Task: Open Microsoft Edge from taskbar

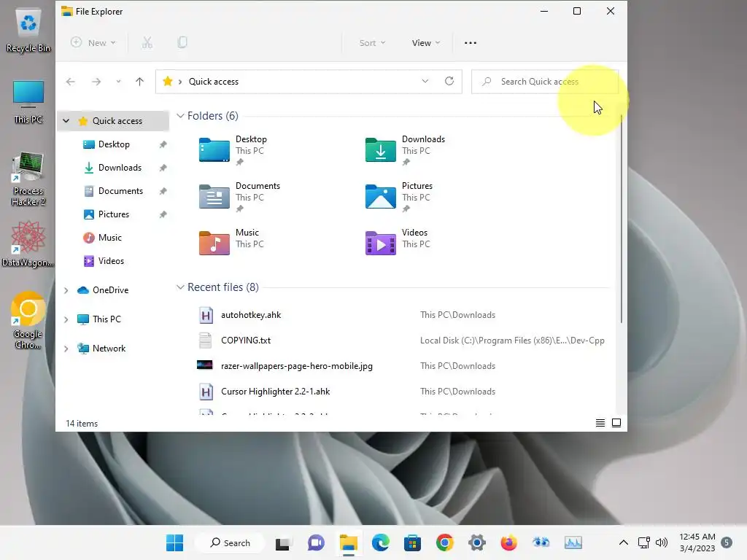Action: pyautogui.click(x=380, y=542)
